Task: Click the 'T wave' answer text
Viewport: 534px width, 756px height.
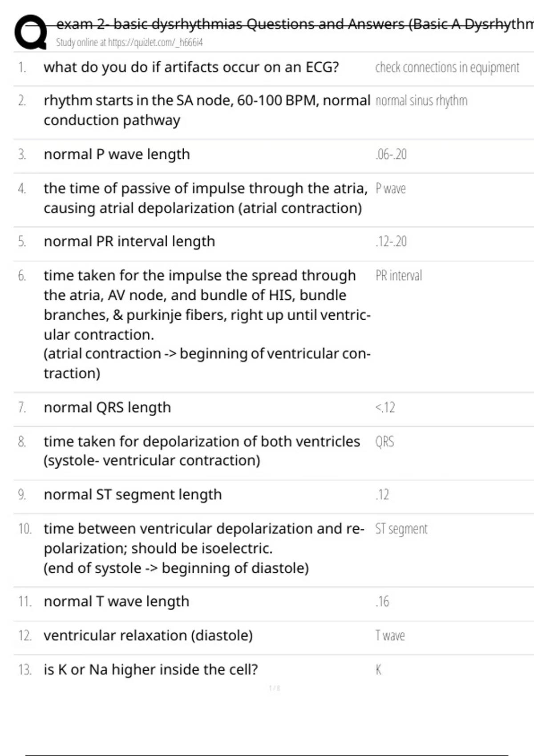Action: 390,635
